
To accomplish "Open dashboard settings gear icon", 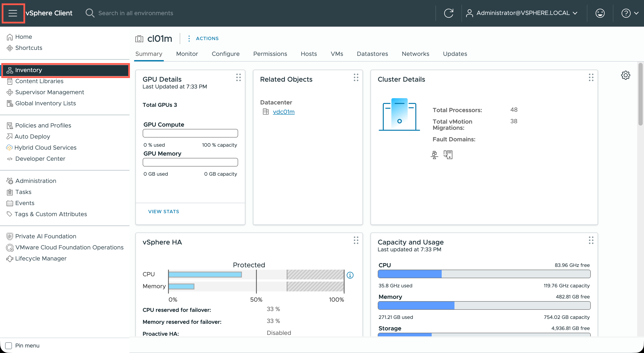I will 625,75.
